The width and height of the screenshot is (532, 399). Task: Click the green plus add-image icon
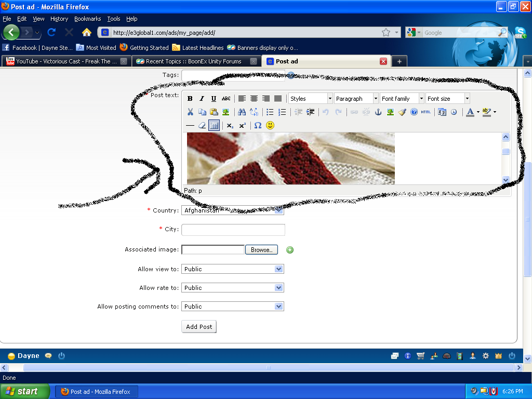tap(290, 250)
